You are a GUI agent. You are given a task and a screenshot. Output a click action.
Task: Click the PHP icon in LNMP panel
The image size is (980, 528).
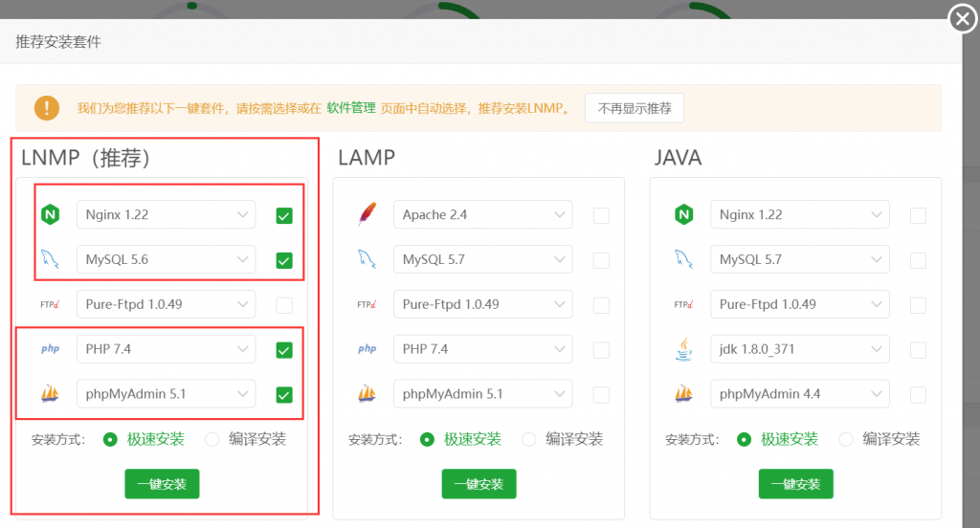pos(50,349)
